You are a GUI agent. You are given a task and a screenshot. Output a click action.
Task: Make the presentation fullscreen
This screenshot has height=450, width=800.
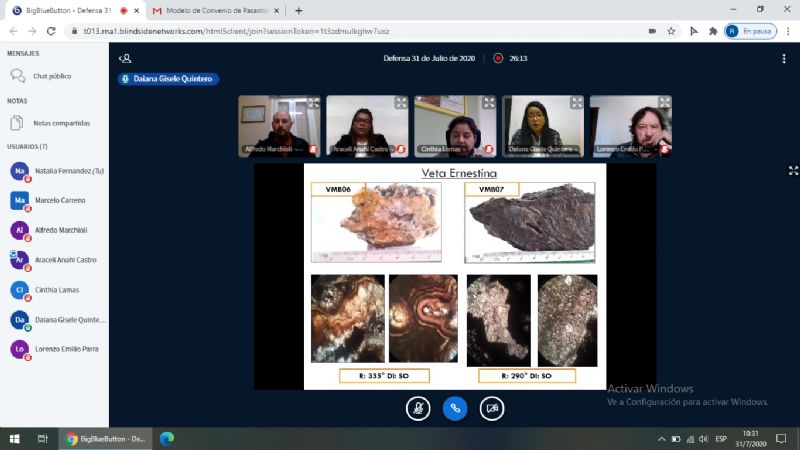coord(793,170)
